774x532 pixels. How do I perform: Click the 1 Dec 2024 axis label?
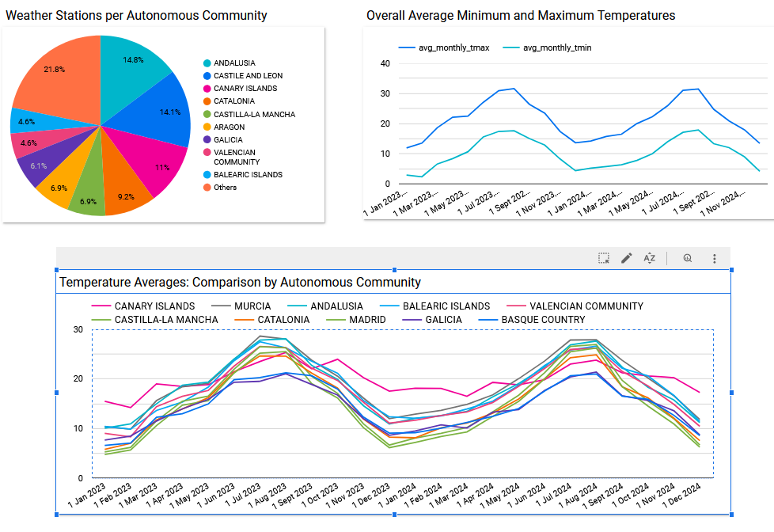(x=682, y=495)
